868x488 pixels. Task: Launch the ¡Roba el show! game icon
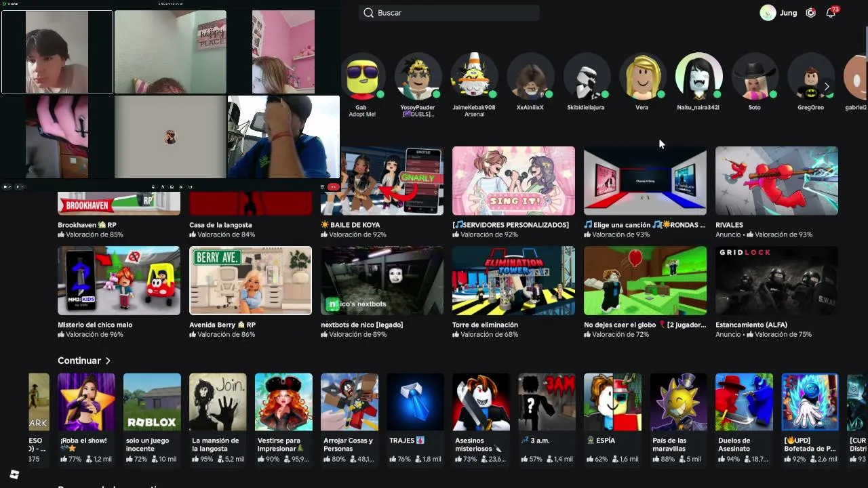86,402
